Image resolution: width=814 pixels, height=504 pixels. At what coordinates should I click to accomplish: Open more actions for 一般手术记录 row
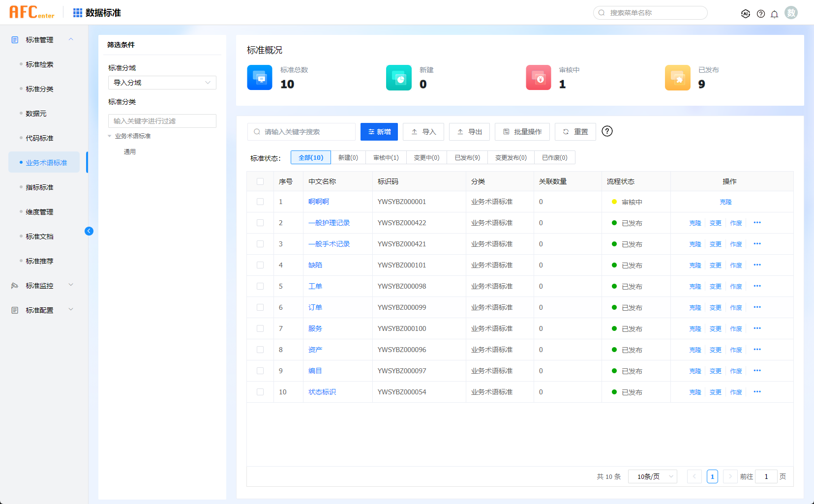pyautogui.click(x=757, y=244)
